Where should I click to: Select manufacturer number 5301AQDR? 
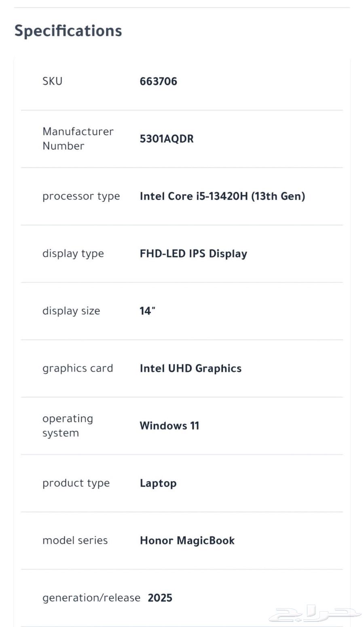(167, 139)
